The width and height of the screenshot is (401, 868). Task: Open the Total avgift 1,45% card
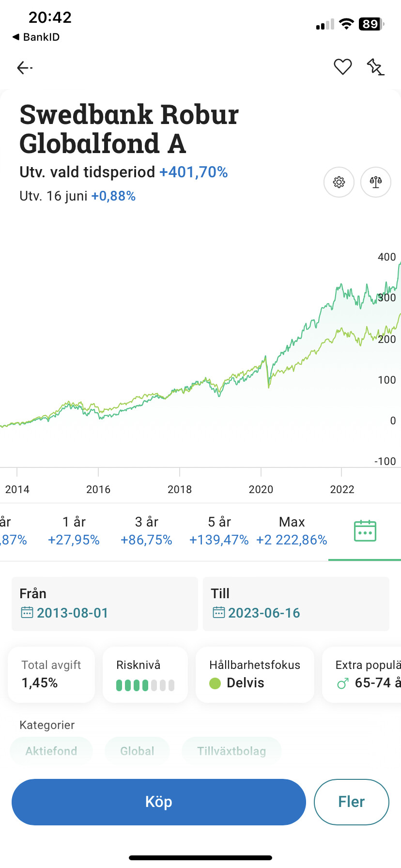tap(51, 675)
